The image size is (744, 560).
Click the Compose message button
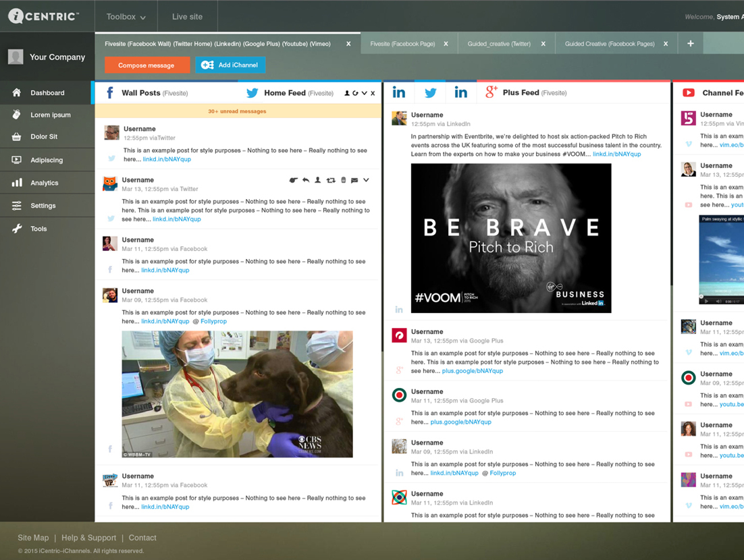147,65
